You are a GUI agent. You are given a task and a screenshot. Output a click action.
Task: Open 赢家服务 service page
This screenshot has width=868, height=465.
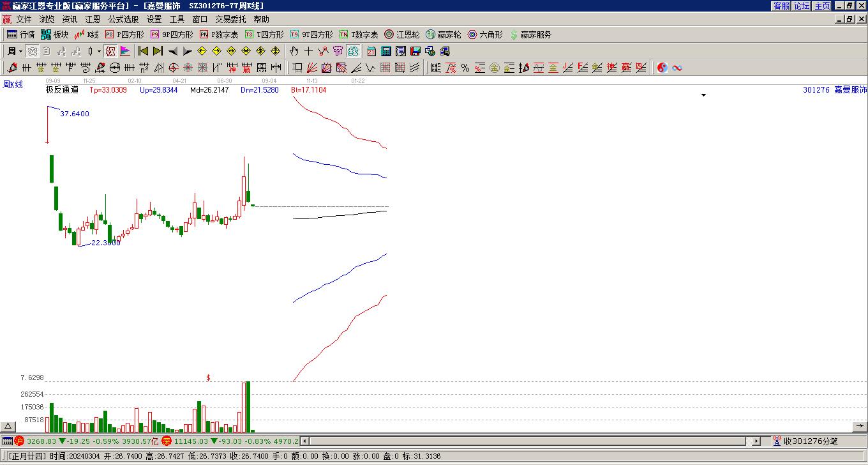coord(530,34)
